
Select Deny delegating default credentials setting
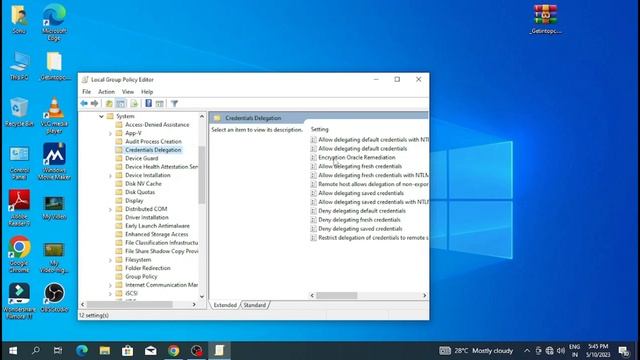point(362,211)
